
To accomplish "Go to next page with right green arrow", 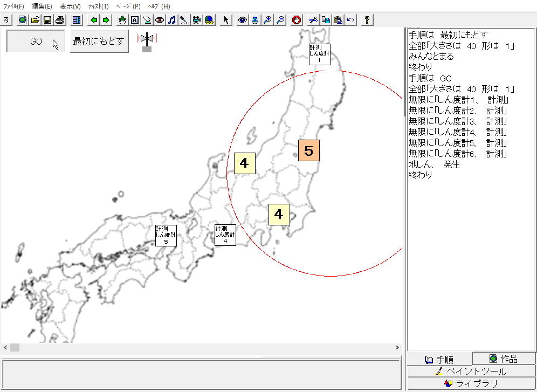I will point(106,20).
